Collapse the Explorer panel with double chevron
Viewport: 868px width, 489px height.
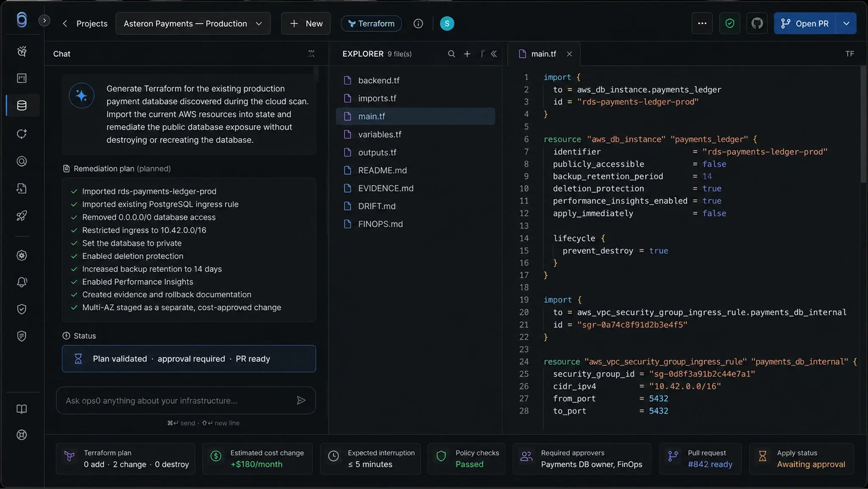pyautogui.click(x=494, y=54)
